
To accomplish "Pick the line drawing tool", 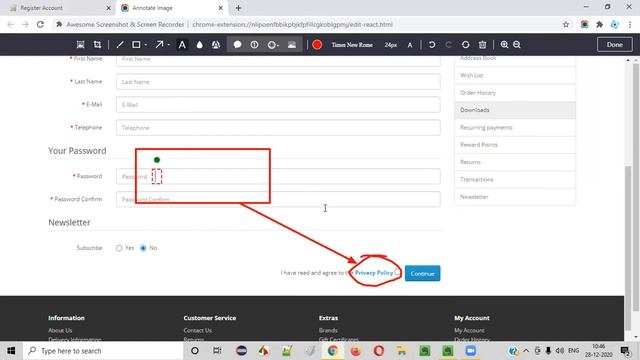I will (x=120, y=44).
